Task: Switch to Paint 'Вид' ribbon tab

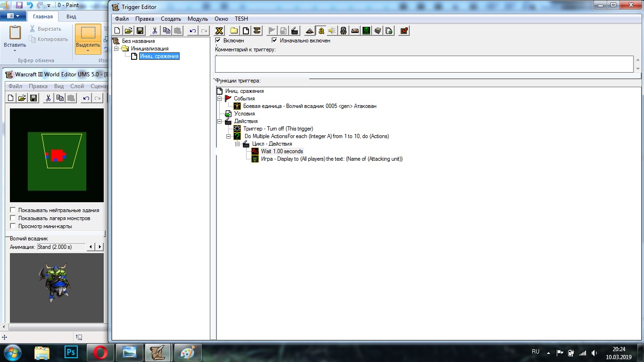Action: [x=71, y=16]
